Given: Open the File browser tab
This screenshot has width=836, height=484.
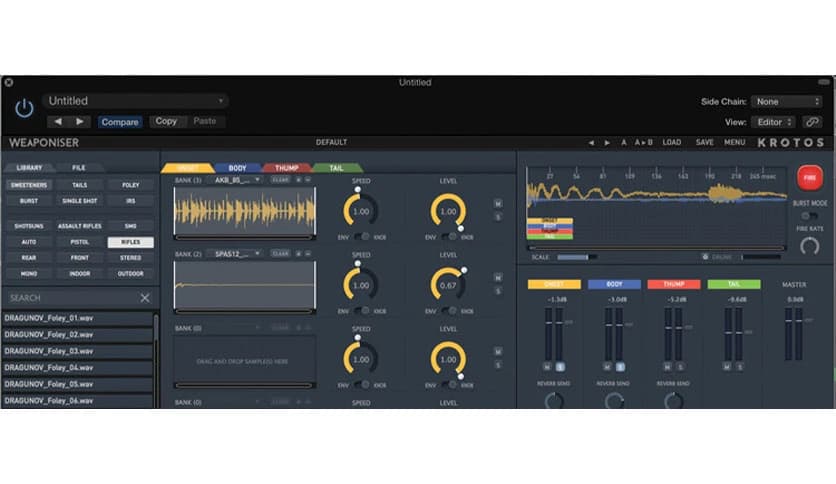Looking at the screenshot, I should 79,167.
